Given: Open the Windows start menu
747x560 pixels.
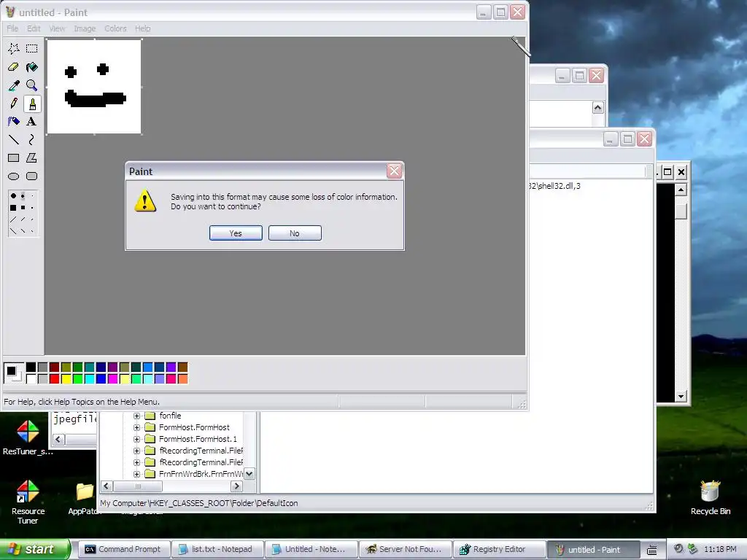Looking at the screenshot, I should click(34, 549).
